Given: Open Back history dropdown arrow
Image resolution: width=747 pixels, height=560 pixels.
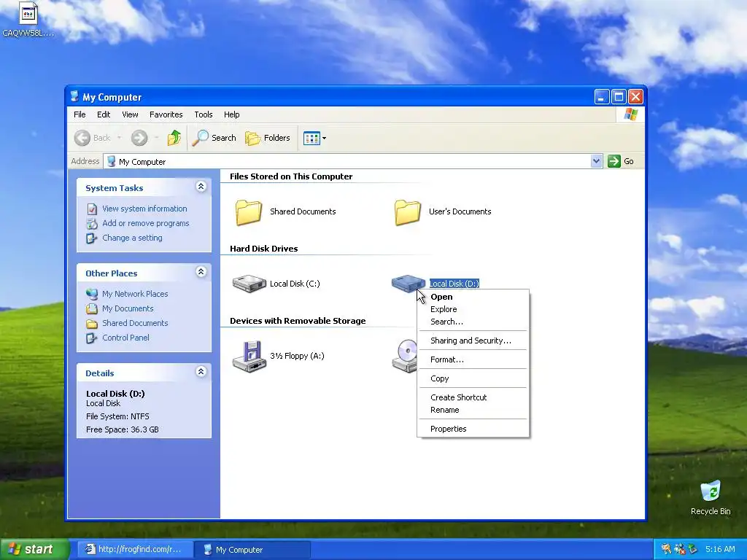Looking at the screenshot, I should tap(119, 138).
